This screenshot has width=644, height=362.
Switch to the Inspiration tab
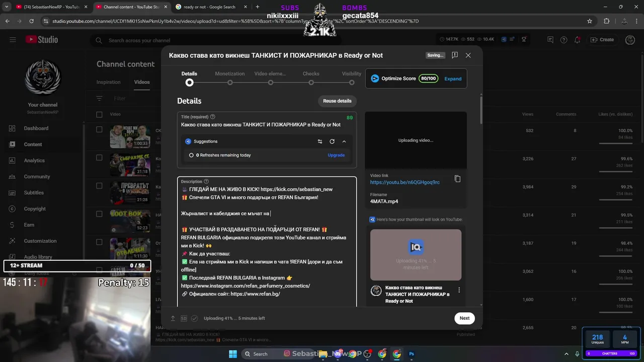pyautogui.click(x=109, y=82)
